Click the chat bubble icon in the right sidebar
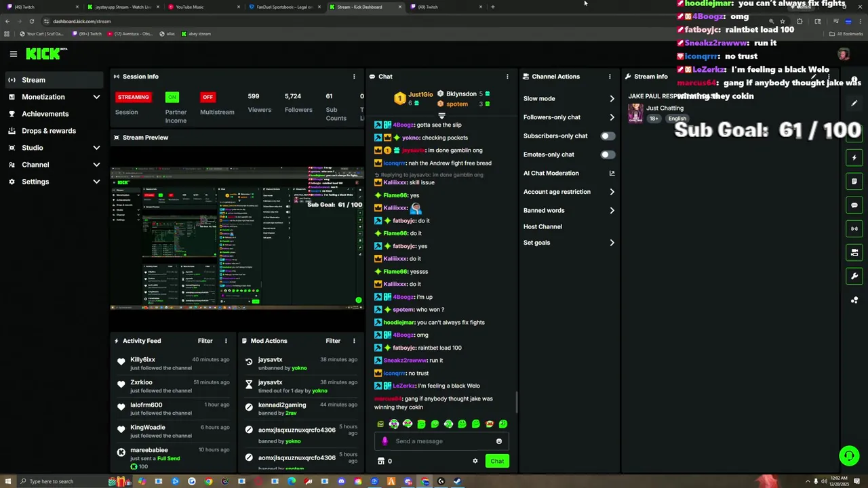This screenshot has height=488, width=868. point(854,205)
